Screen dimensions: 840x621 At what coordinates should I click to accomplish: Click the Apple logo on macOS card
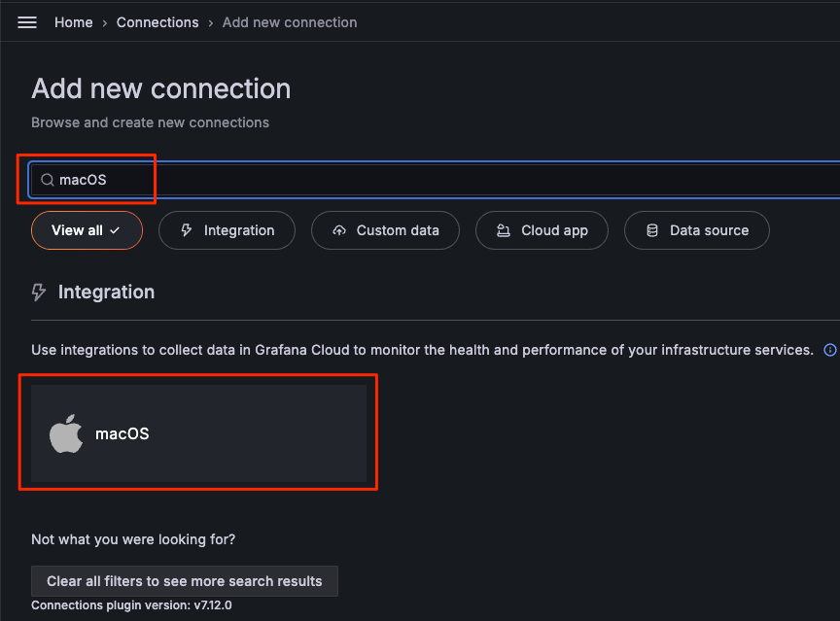click(x=66, y=433)
